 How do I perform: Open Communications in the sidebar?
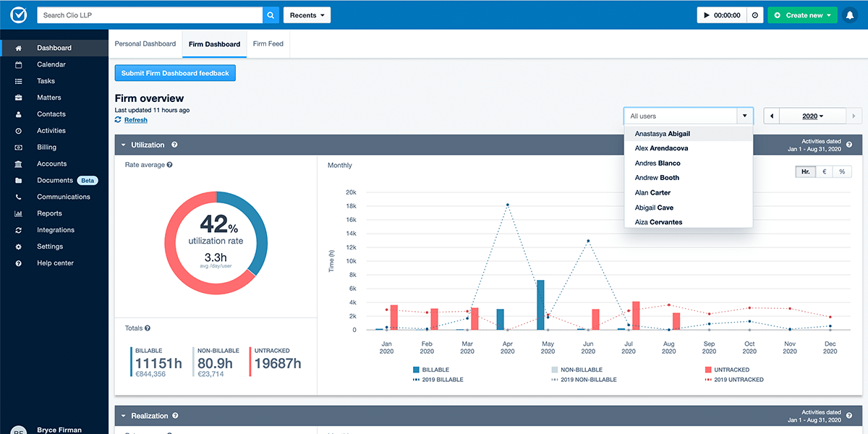pos(54,197)
